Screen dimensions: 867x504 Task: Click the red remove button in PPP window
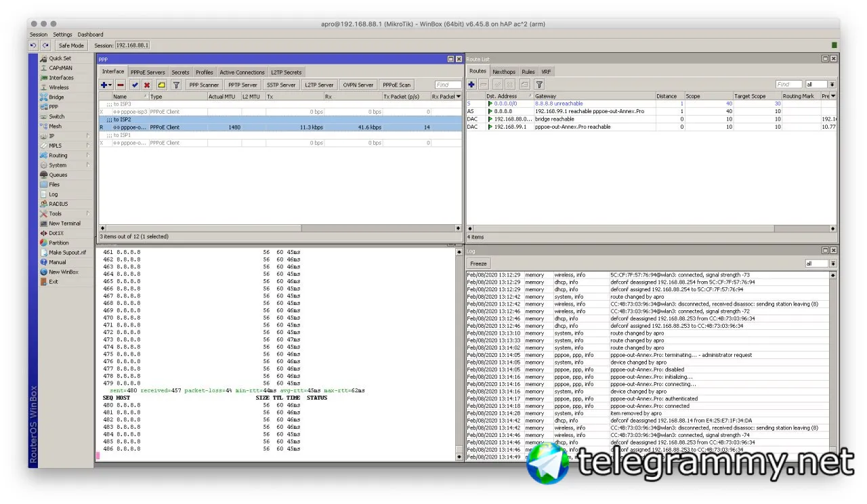tap(121, 85)
